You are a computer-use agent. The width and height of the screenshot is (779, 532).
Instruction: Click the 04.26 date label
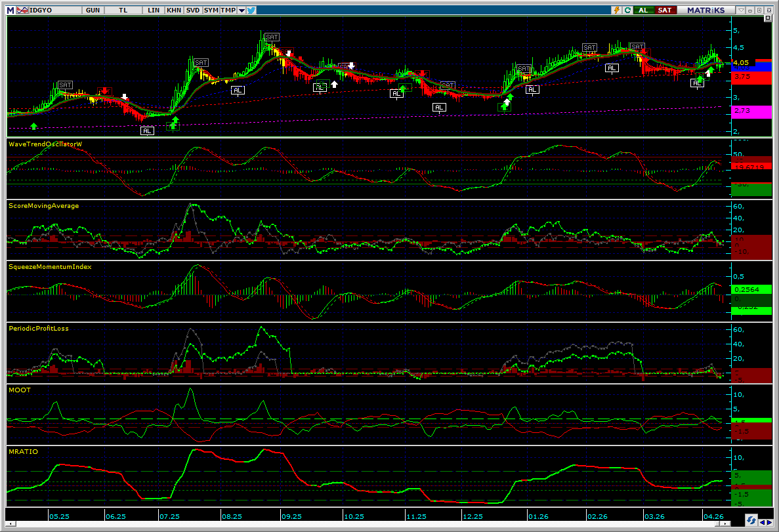click(713, 517)
